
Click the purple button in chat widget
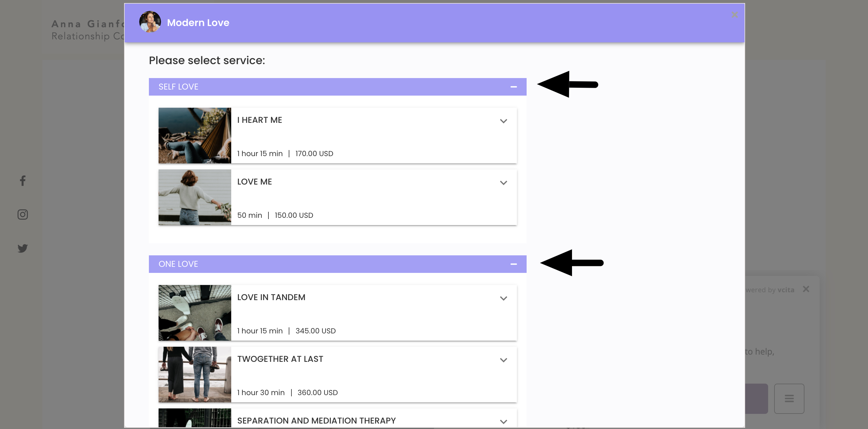pos(756,398)
